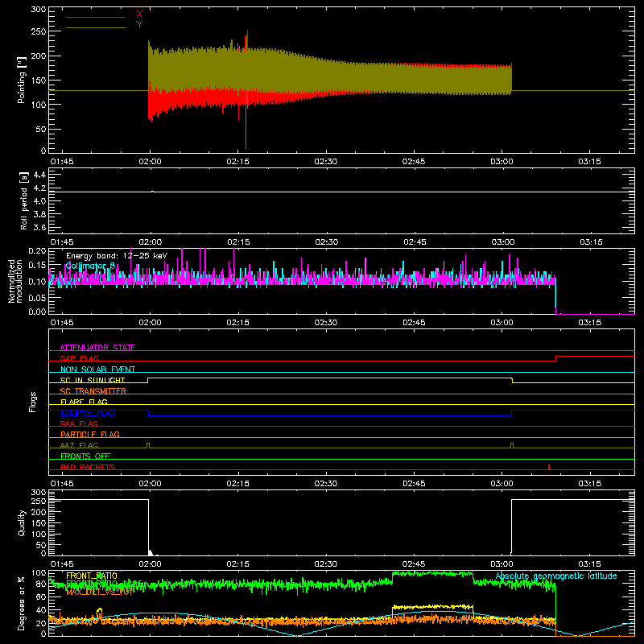Click the ECLIPSE_FLAG label

tap(88, 413)
